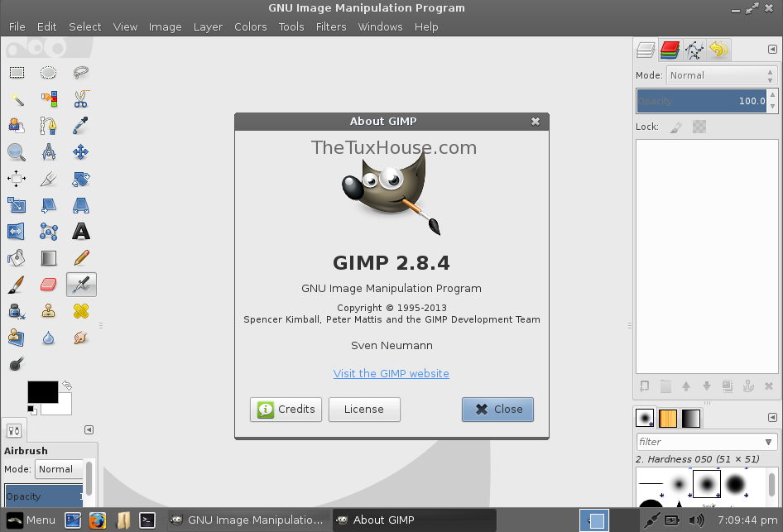The width and height of the screenshot is (783, 532).
Task: Select the Clone stamp tool
Action: pyautogui.click(x=49, y=311)
